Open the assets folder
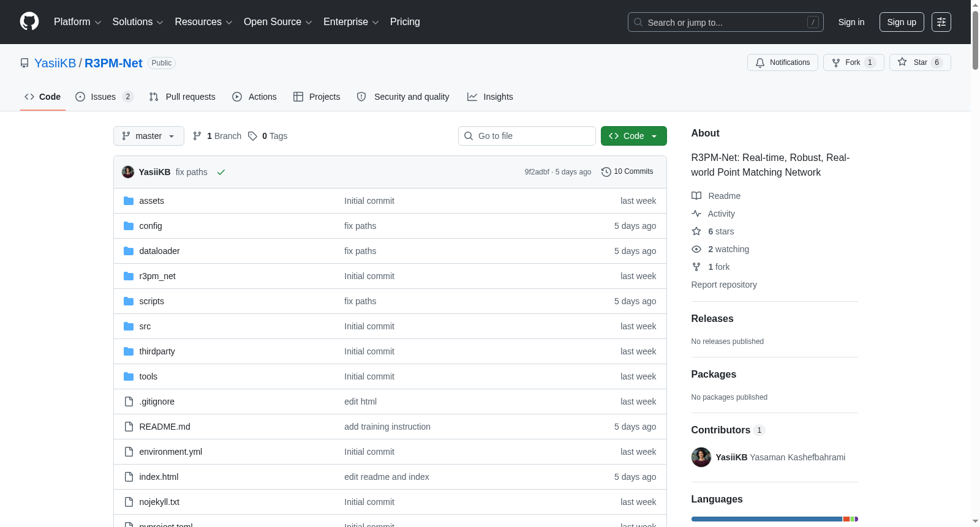Viewport: 980px width, 527px height. pyautogui.click(x=151, y=201)
